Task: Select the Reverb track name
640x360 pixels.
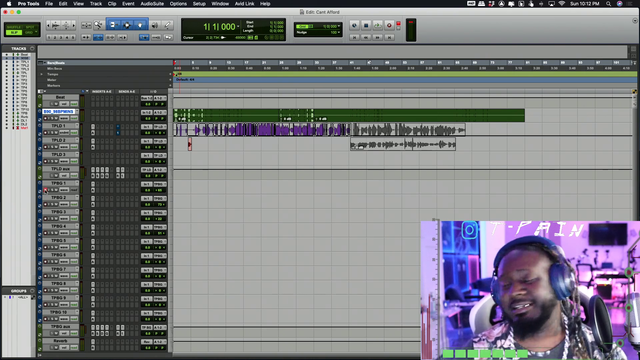Action: pyautogui.click(x=60, y=341)
